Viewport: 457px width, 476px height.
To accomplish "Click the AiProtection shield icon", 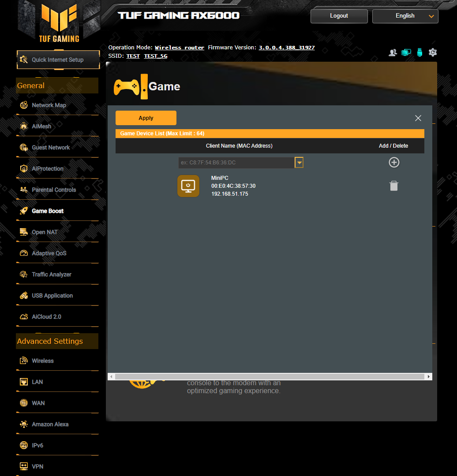I will (x=24, y=168).
